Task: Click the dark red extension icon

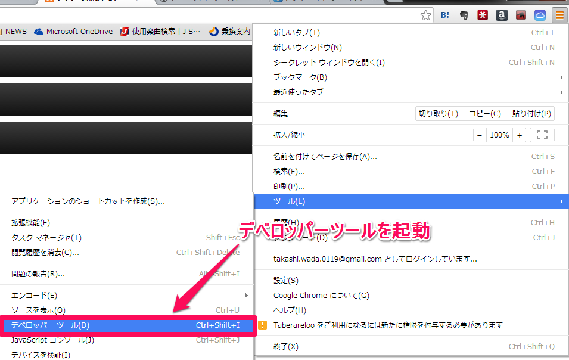Action: (x=521, y=15)
